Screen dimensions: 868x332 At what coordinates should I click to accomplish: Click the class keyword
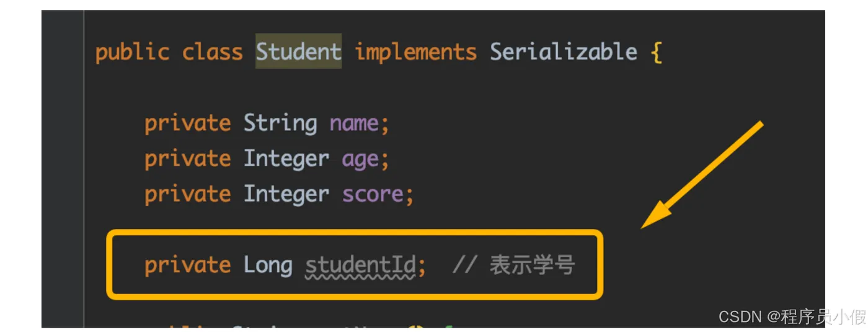tap(212, 52)
